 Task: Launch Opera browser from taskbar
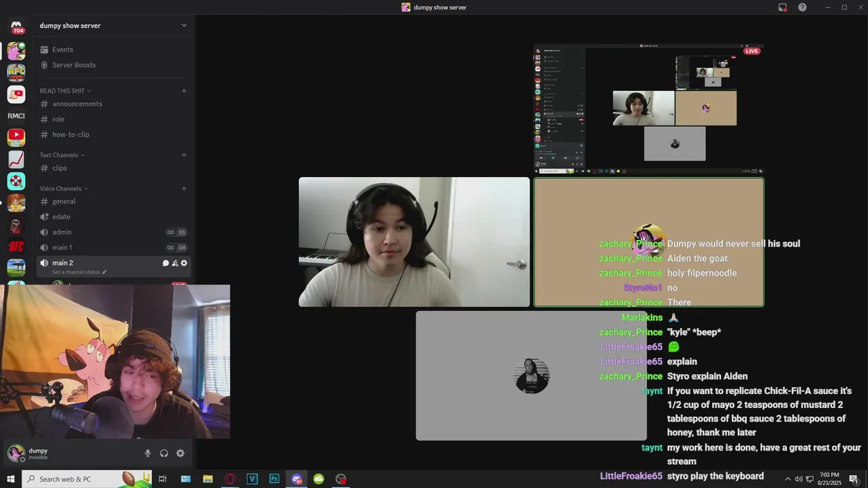(x=230, y=479)
